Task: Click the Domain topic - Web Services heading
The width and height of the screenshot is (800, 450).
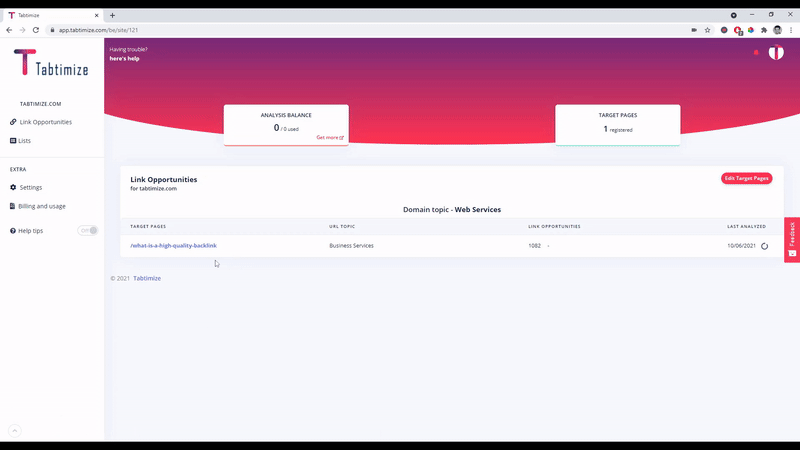Action: tap(452, 209)
